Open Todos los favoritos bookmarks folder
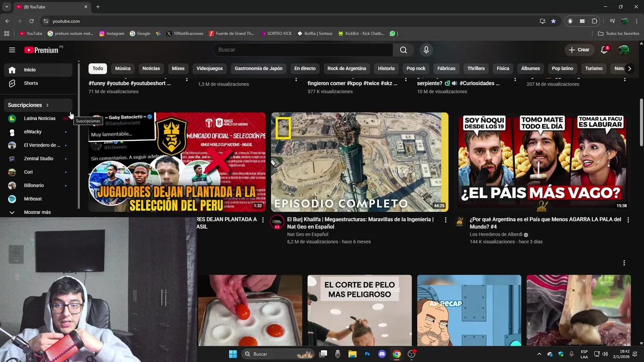Screen dimensions: 644x362 pos(618,34)
